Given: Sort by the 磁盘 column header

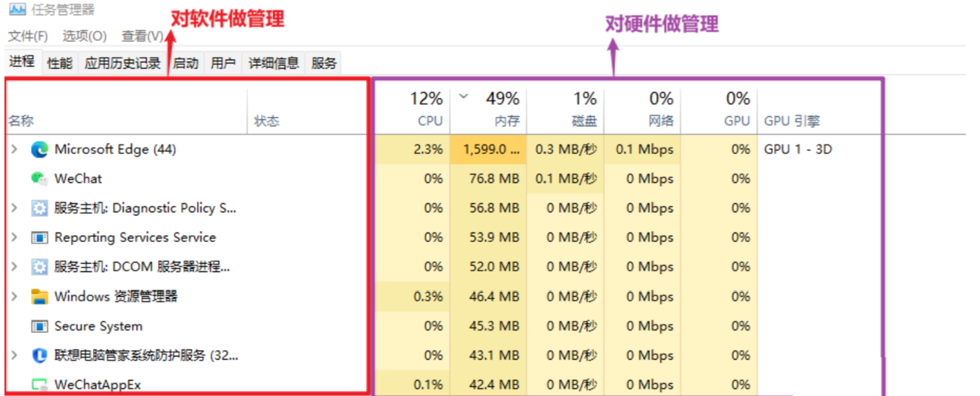Looking at the screenshot, I should click(x=565, y=111).
